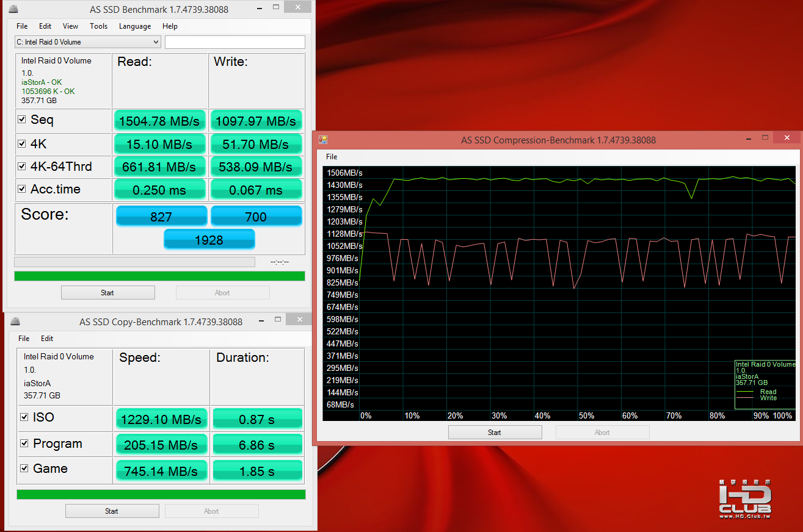Open the Help menu
The width and height of the screenshot is (803, 532).
pos(170,26)
